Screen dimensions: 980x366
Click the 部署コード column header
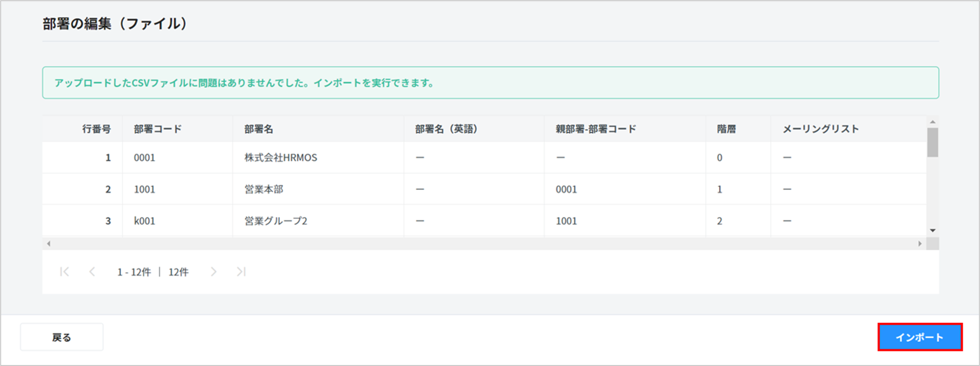pos(157,129)
